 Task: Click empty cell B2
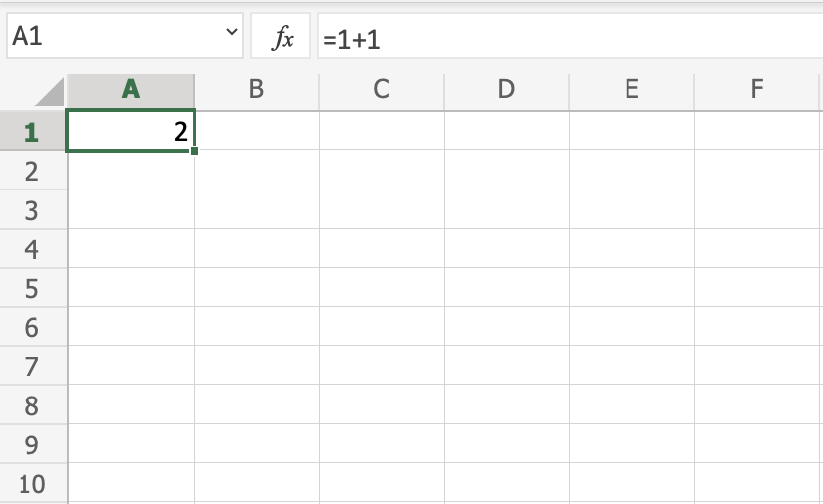[256, 171]
